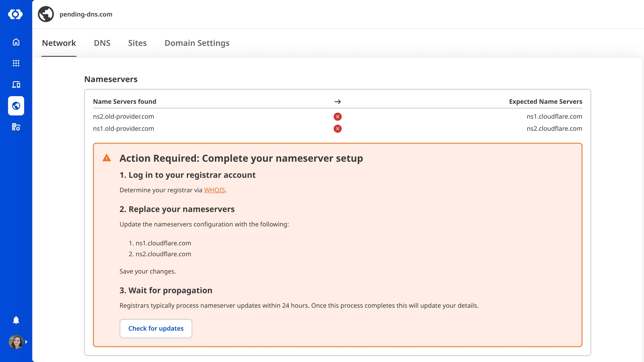Screen dimensions: 644x362
Task: Select the Network tab
Action: pyautogui.click(x=59, y=43)
